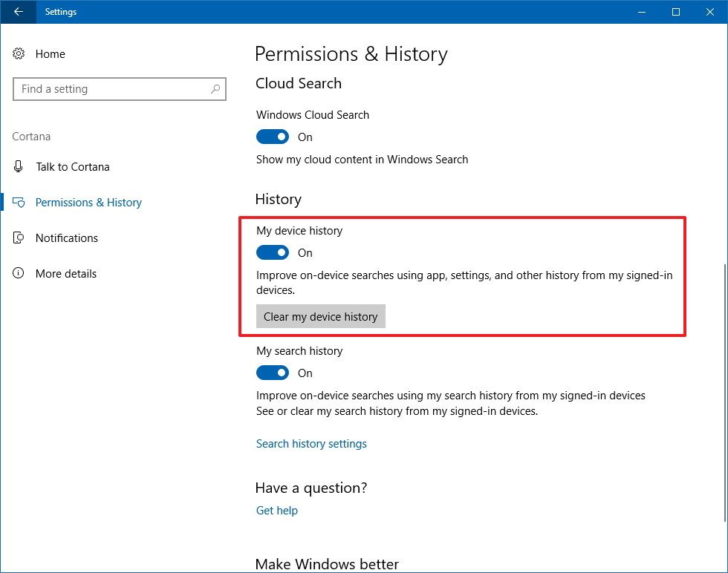Click the search magnifier in Find a setting

[x=215, y=88]
